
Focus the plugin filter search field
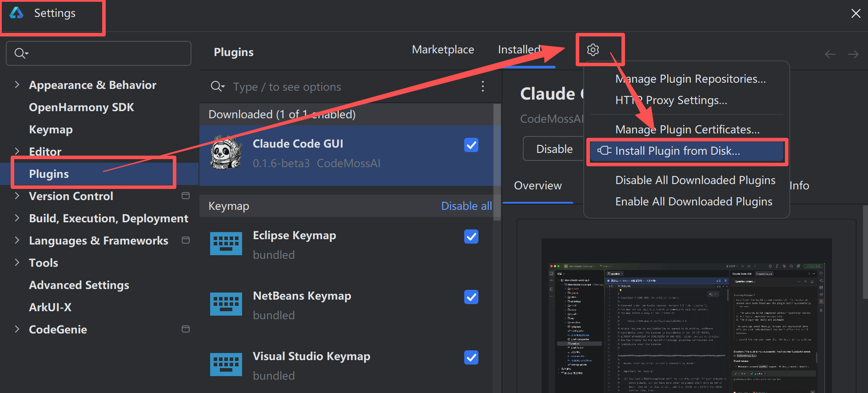pyautogui.click(x=346, y=87)
